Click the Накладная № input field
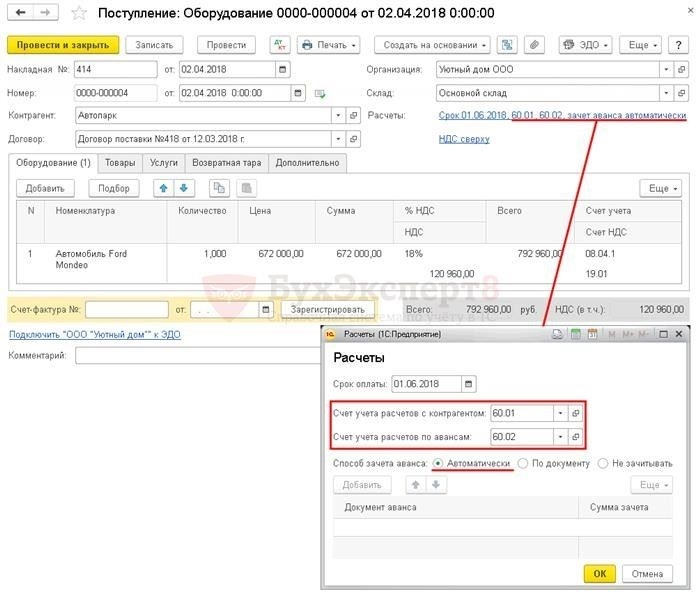The height and width of the screenshot is (593, 700). point(116,70)
